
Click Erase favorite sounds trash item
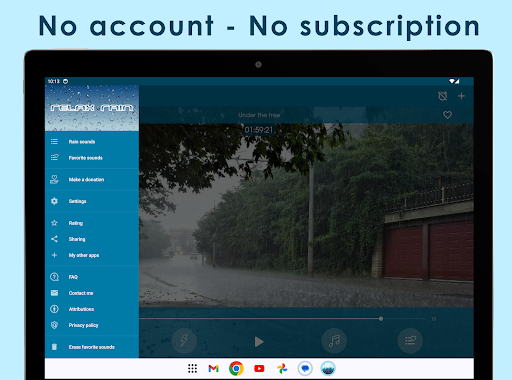pyautogui.click(x=92, y=347)
